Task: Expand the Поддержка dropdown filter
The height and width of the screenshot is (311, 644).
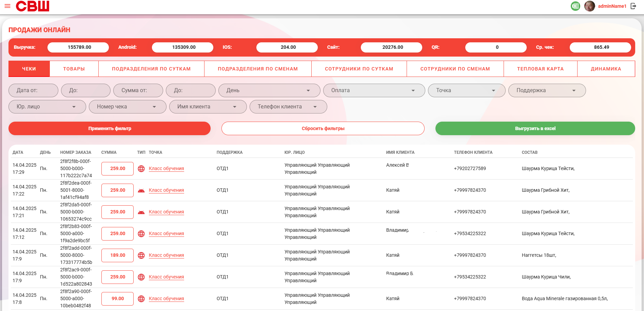Action: [547, 90]
